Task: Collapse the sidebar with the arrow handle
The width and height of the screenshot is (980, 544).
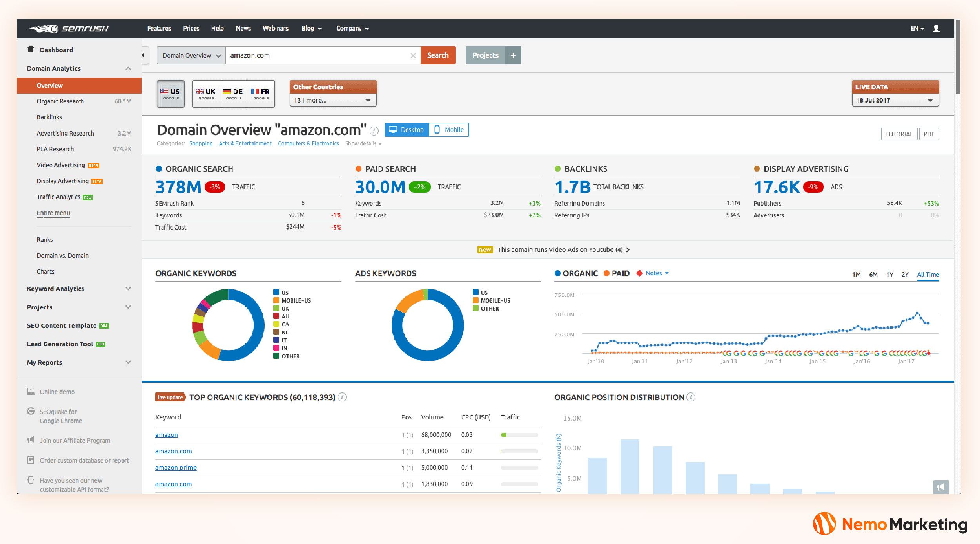Action: 143,55
